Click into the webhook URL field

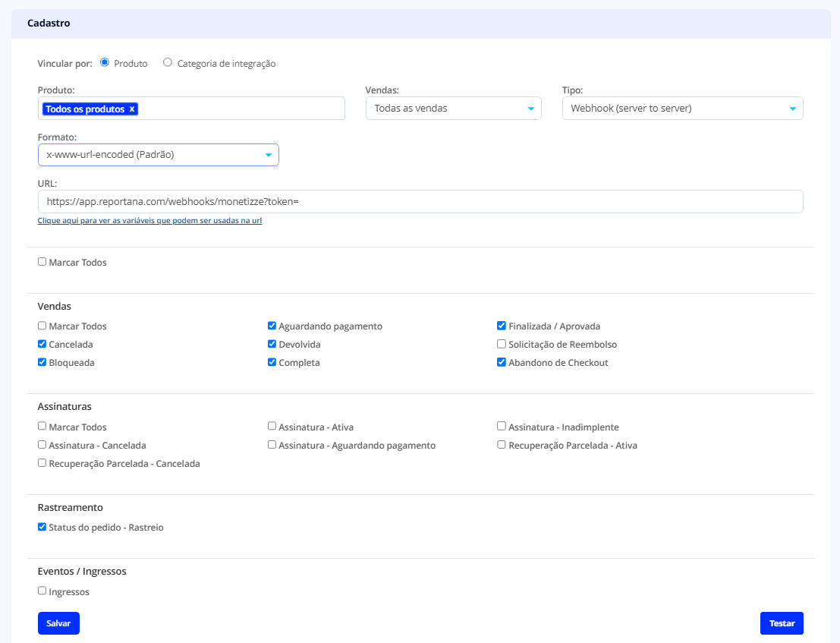pyautogui.click(x=420, y=201)
